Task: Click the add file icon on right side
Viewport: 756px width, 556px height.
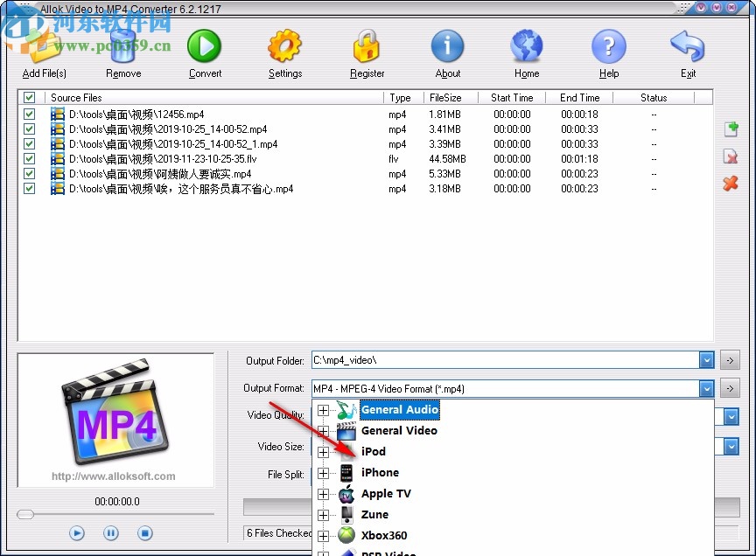Action: [731, 129]
